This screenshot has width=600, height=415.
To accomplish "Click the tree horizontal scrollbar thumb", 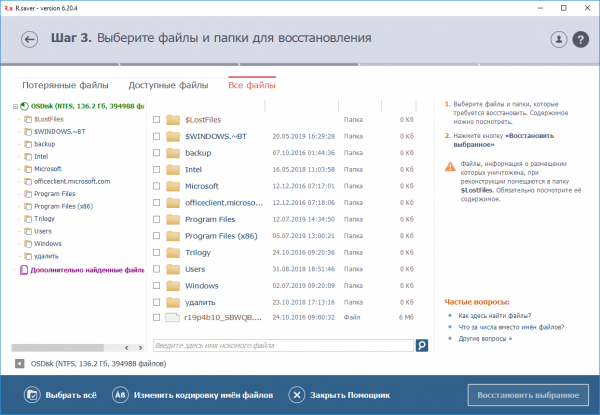I will 57,348.
